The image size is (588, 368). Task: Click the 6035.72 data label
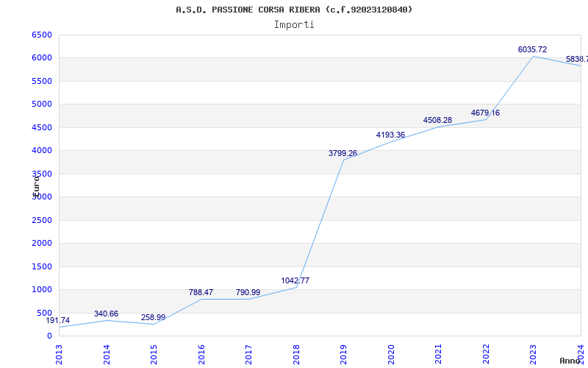532,50
